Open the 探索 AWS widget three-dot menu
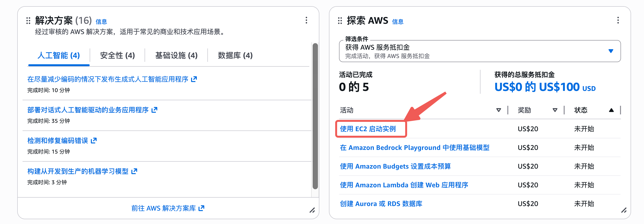Viewport: 644px width, 224px height. (618, 20)
